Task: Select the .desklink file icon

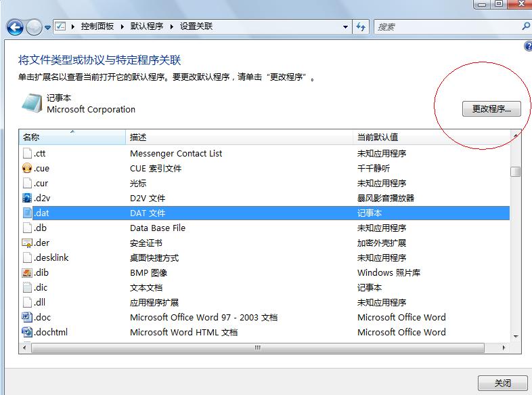Action: pos(27,257)
